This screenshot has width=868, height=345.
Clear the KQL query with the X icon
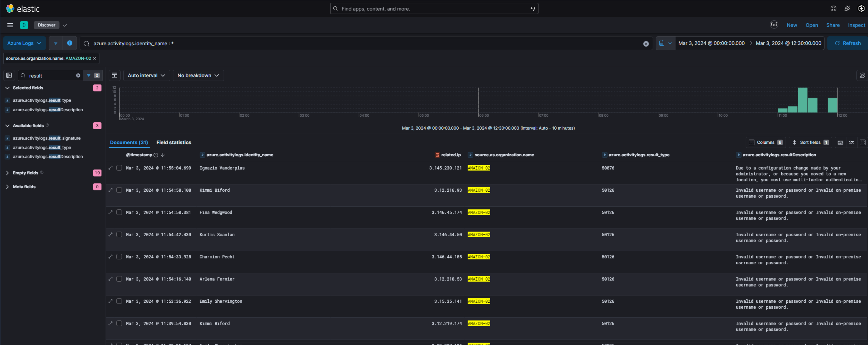click(646, 44)
